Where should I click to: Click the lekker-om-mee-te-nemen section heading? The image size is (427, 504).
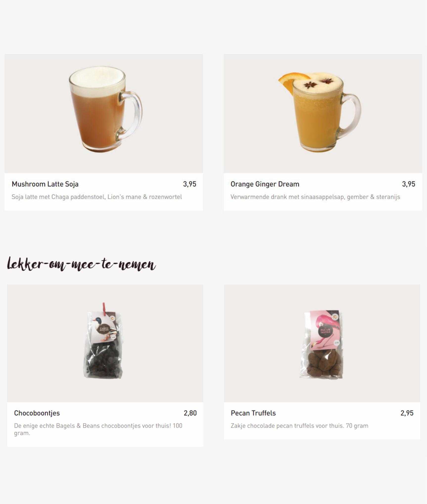(81, 264)
